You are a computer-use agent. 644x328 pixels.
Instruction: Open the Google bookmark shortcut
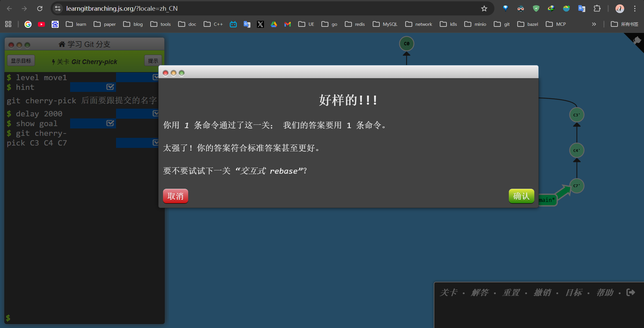[28, 24]
